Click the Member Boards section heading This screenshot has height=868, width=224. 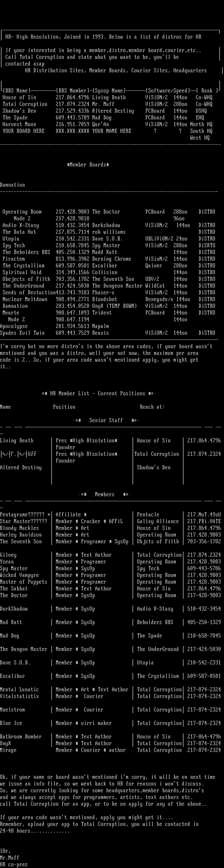point(88,165)
